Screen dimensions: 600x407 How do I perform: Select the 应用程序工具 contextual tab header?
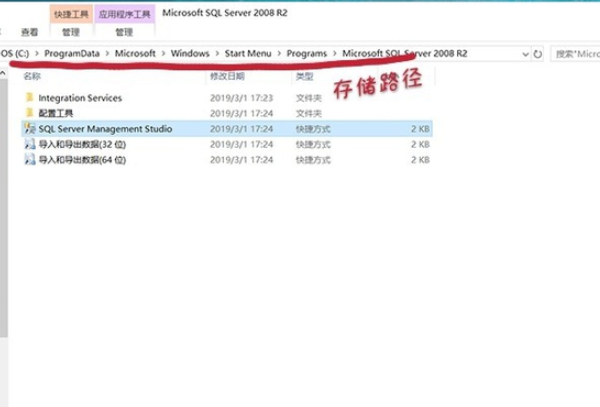125,15
